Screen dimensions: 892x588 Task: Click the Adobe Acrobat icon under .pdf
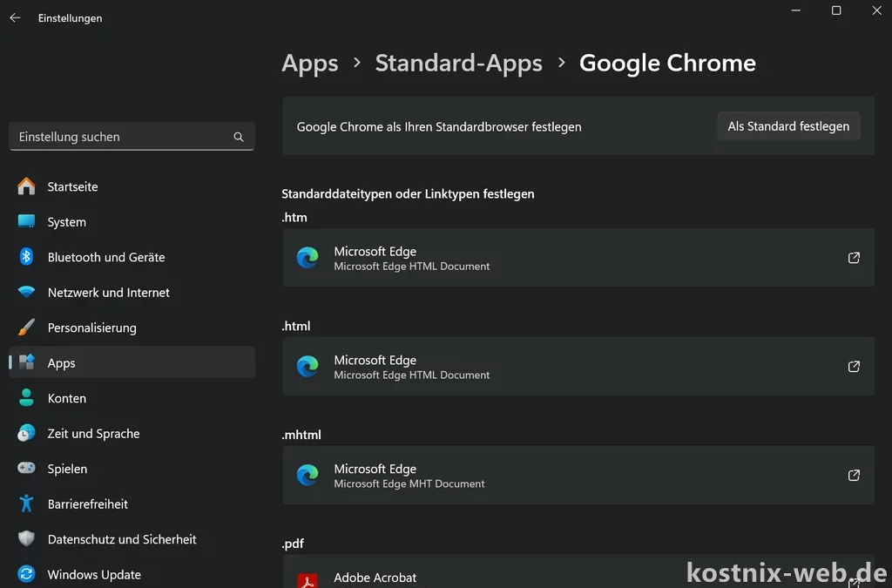pyautogui.click(x=307, y=577)
